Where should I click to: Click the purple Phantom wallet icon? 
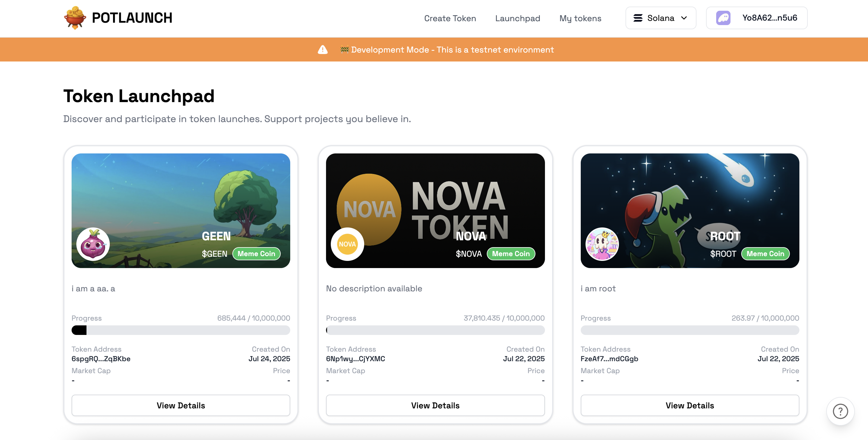723,18
